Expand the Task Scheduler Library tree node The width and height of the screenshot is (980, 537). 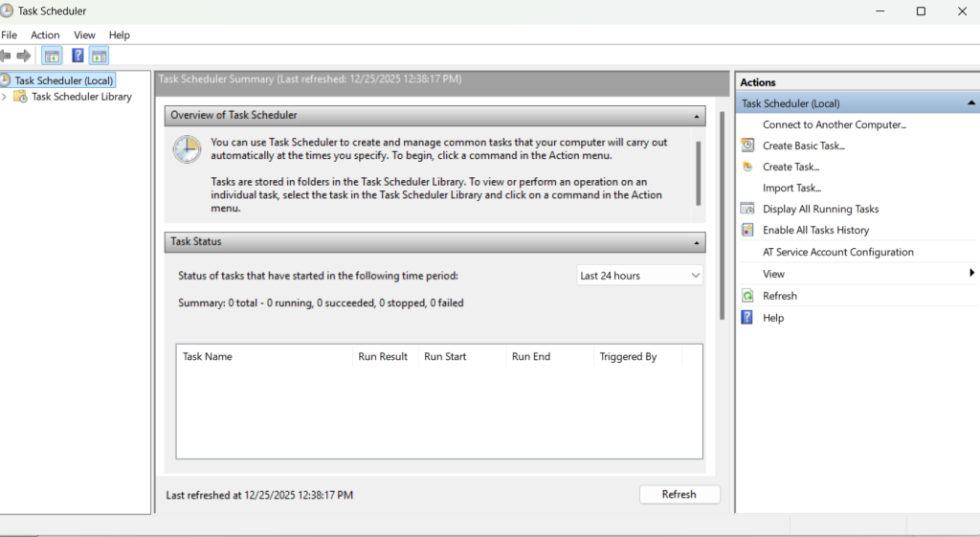(x=5, y=97)
